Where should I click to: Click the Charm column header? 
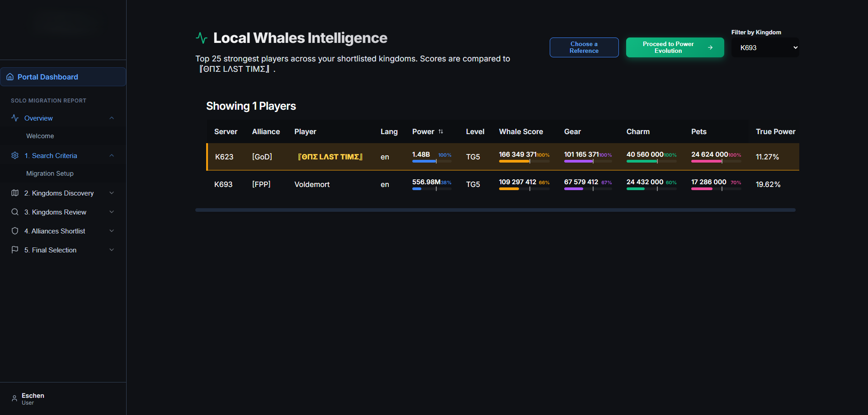coord(638,131)
